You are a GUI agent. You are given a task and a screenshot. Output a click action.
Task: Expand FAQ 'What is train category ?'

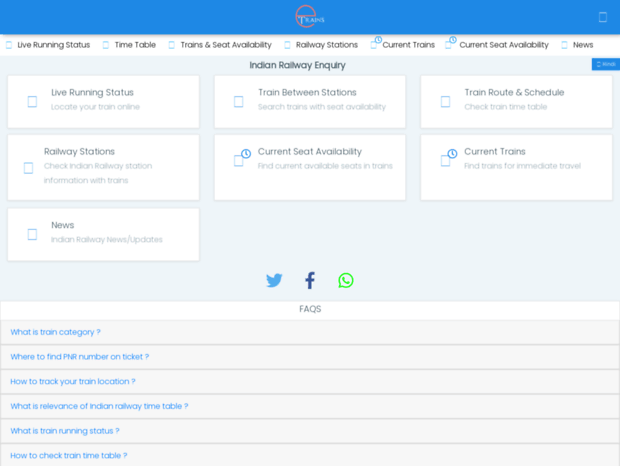pyautogui.click(x=310, y=332)
